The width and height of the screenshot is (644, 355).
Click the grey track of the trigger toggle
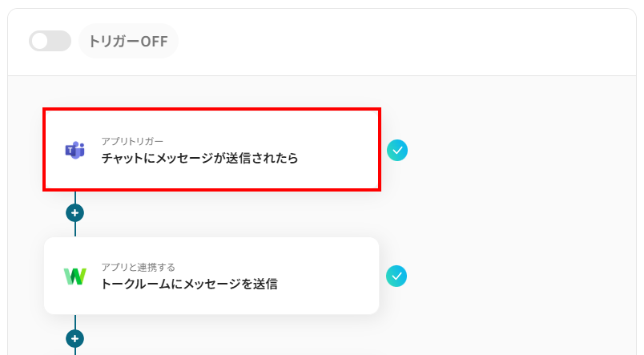(61, 41)
